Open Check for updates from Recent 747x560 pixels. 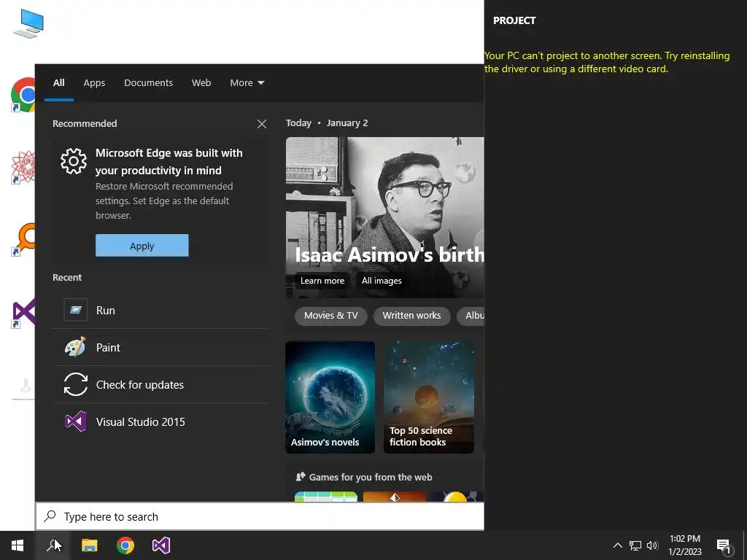tap(160, 385)
